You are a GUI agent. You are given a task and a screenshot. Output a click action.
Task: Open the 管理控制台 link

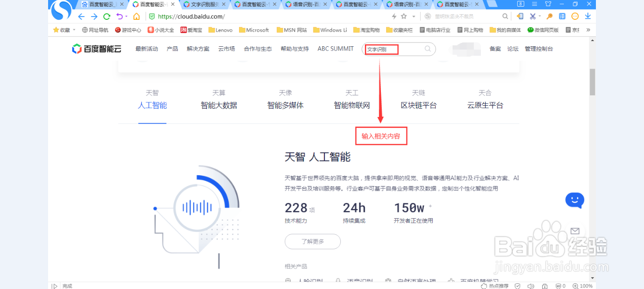pos(539,49)
